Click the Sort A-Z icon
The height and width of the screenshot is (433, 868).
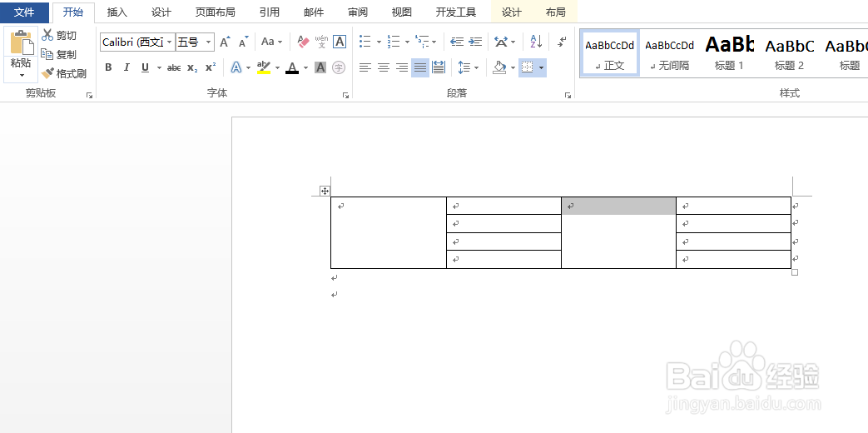[536, 42]
